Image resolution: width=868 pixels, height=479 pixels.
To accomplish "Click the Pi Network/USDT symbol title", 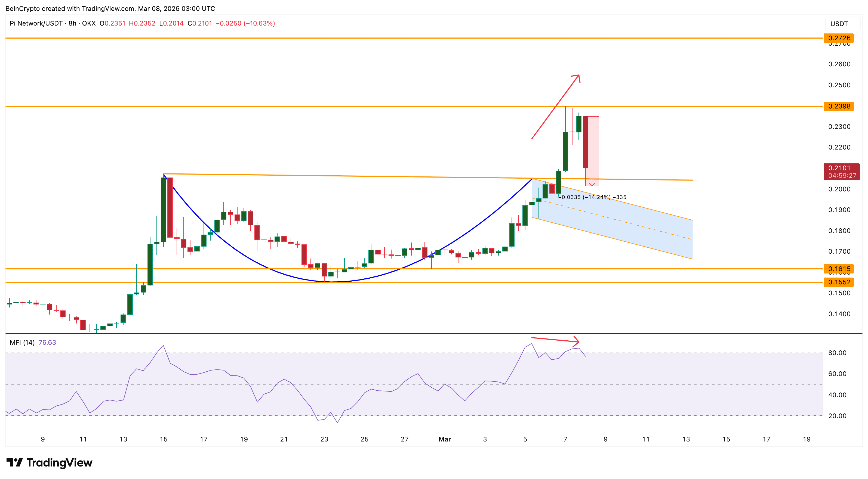I will (36, 23).
